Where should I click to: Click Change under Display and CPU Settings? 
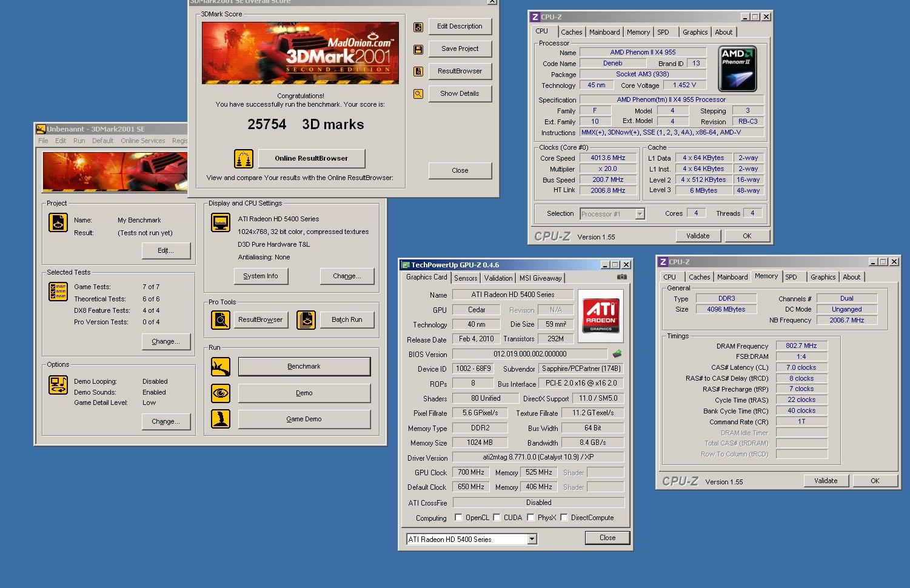347,276
